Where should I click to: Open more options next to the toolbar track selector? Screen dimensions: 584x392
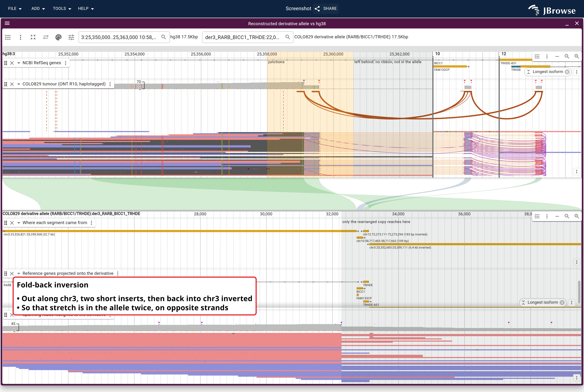coord(20,37)
